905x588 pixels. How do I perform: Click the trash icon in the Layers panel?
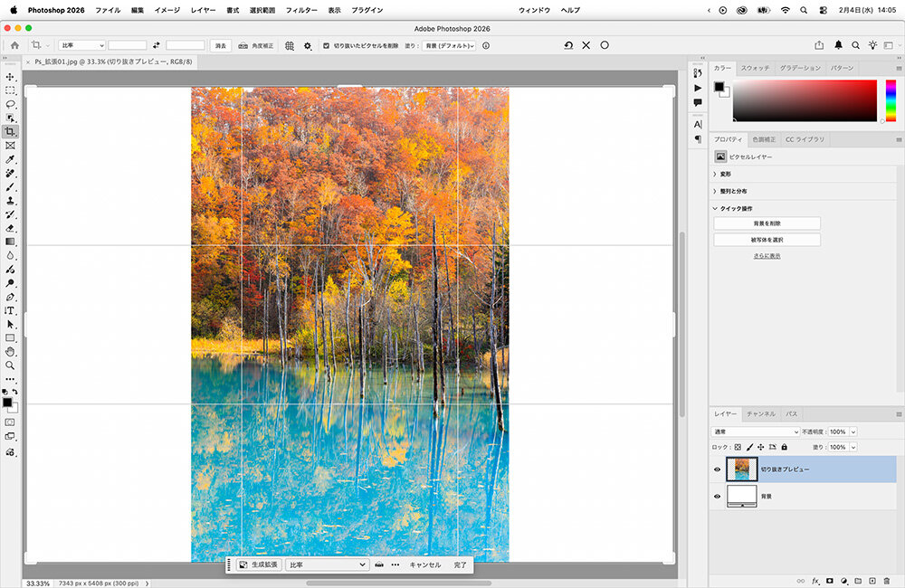[885, 580]
